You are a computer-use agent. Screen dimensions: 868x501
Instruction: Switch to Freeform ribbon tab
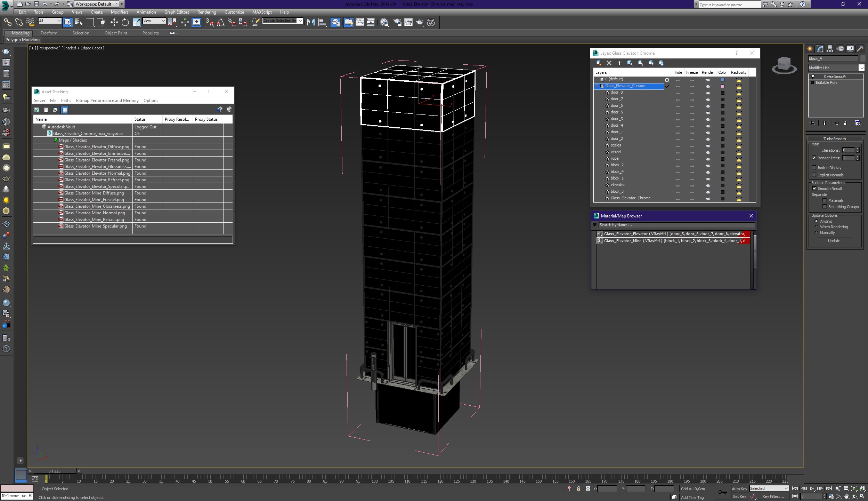pos(49,33)
